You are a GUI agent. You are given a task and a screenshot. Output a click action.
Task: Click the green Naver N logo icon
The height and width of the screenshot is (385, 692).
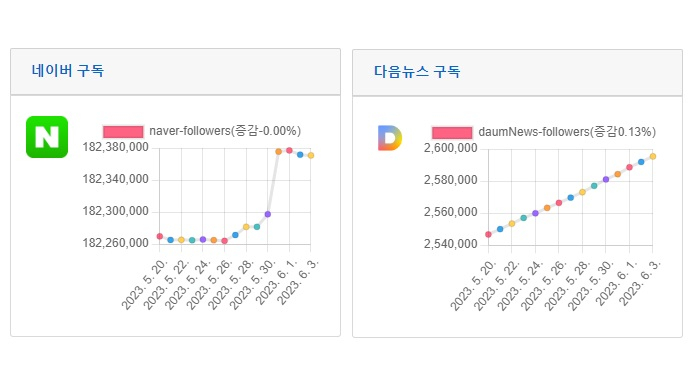(47, 137)
